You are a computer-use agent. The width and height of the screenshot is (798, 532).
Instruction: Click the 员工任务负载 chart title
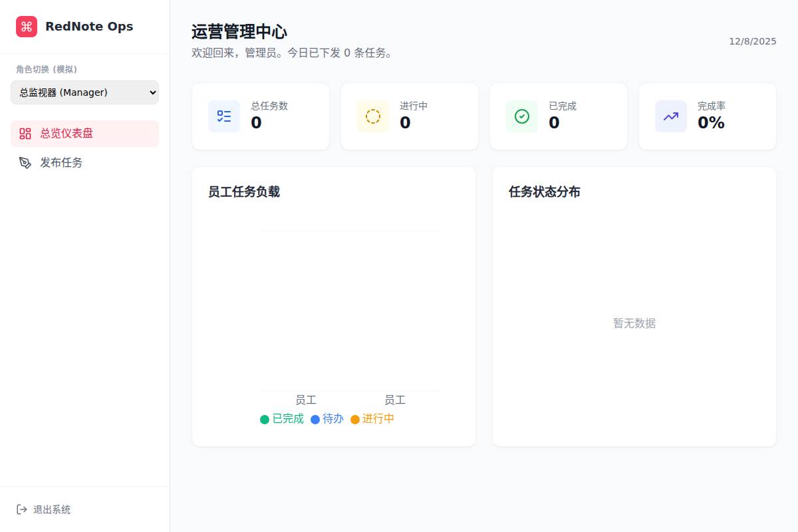(244, 192)
